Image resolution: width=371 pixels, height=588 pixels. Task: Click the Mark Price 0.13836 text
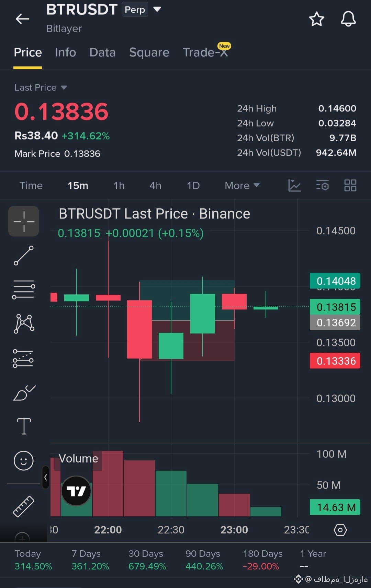[x=57, y=154]
